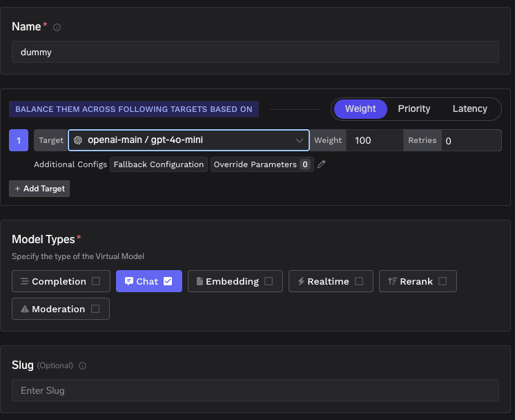
Task: Tick the Realtime model type checkbox
Action: pos(359,281)
